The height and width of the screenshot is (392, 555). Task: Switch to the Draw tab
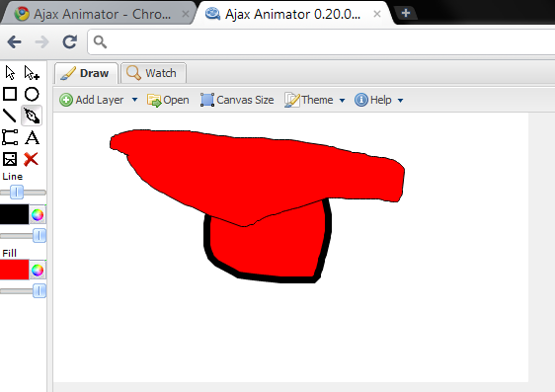pyautogui.click(x=86, y=73)
